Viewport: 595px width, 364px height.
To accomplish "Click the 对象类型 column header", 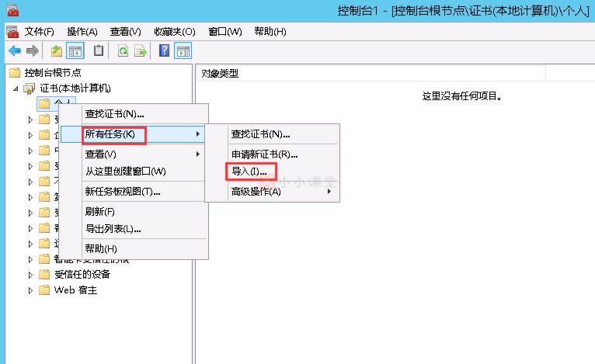I will pos(371,74).
